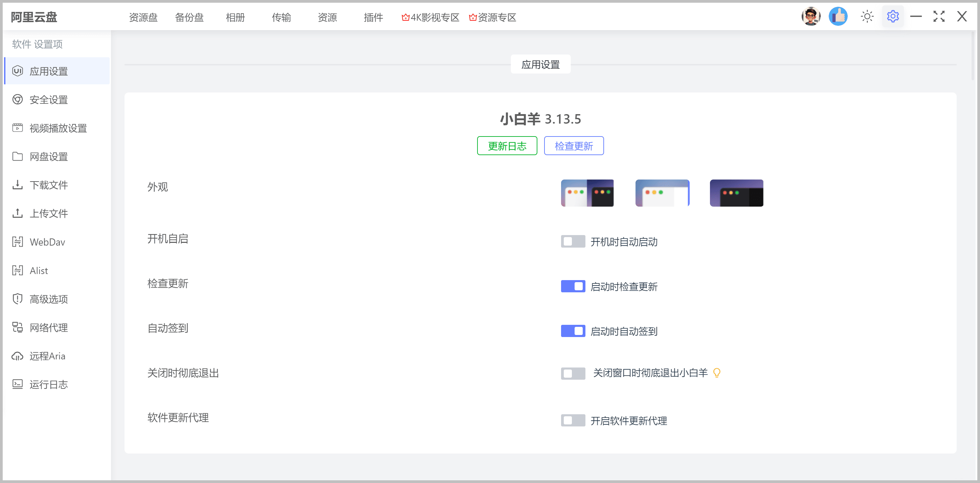Click the thumbs-up like icon

tap(838, 17)
